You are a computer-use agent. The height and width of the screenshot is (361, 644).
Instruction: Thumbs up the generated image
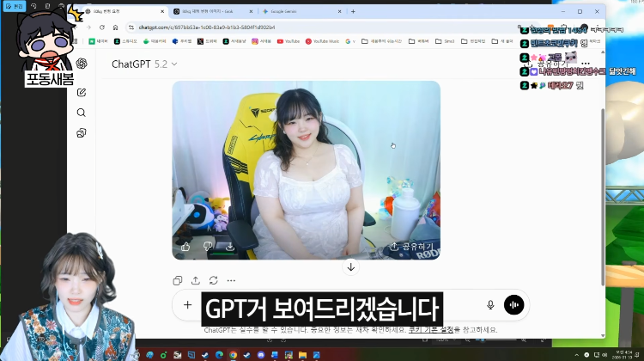click(x=185, y=247)
